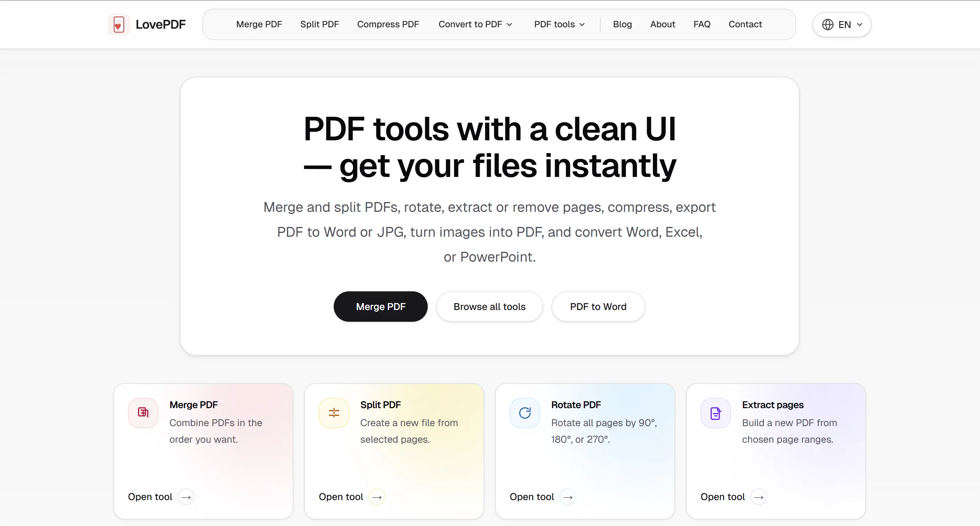Click the black Merge PDF hero button

pos(380,307)
